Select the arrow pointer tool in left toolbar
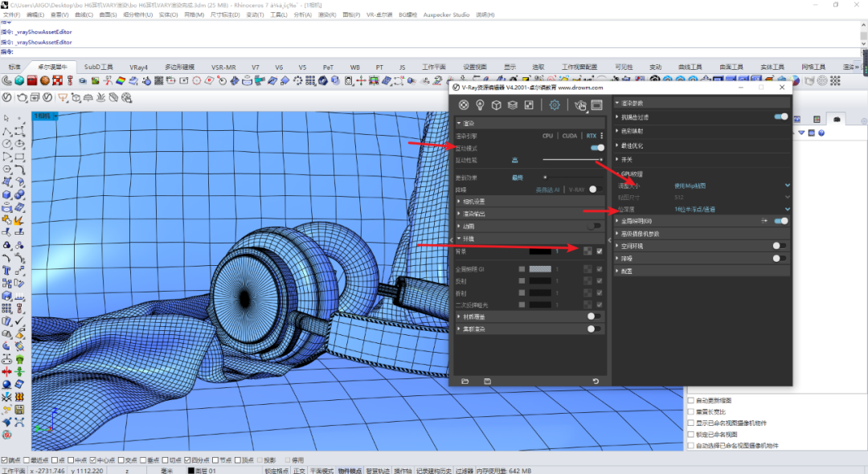Image resolution: width=868 pixels, height=474 pixels. pos(6,118)
